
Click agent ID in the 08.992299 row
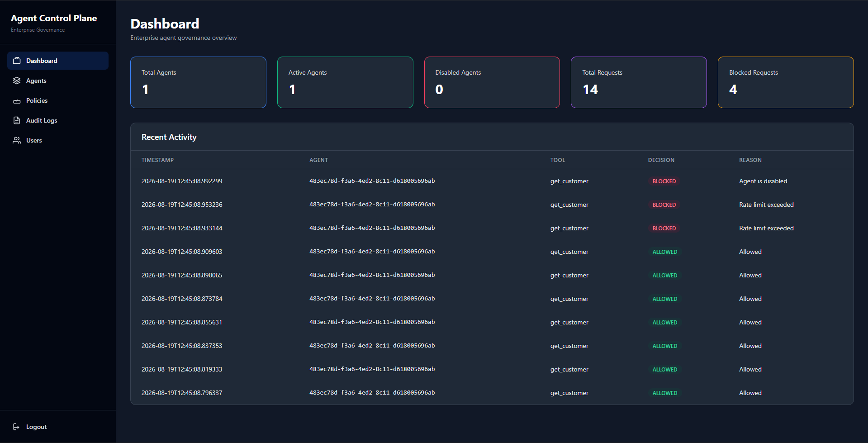[372, 181]
